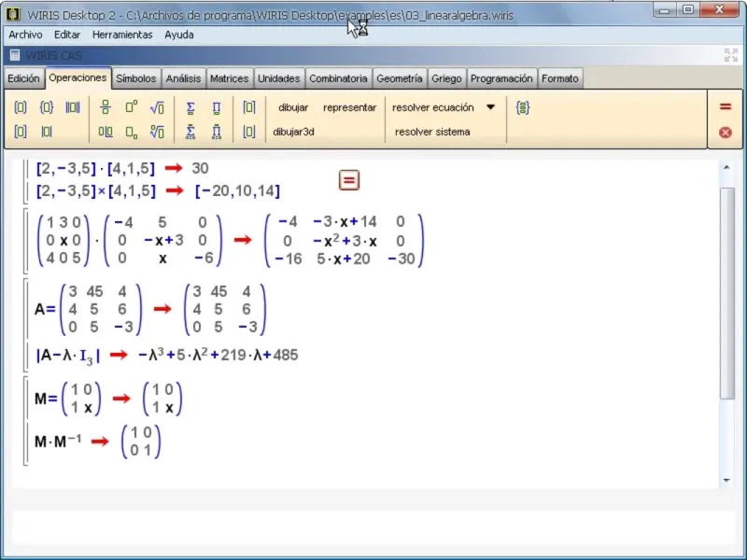This screenshot has height=560, width=747.
Task: Insert the braces list icon after resolver ecuación
Action: (523, 107)
